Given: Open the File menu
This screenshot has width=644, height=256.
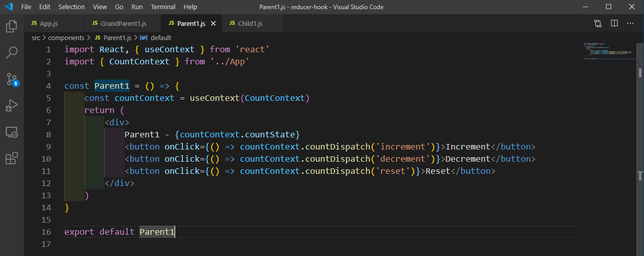Looking at the screenshot, I should [26, 7].
